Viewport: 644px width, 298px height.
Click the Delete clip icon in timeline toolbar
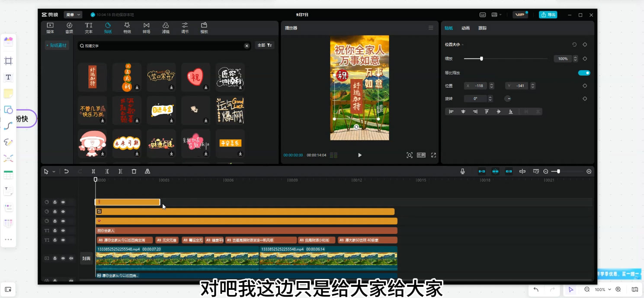[x=134, y=171]
